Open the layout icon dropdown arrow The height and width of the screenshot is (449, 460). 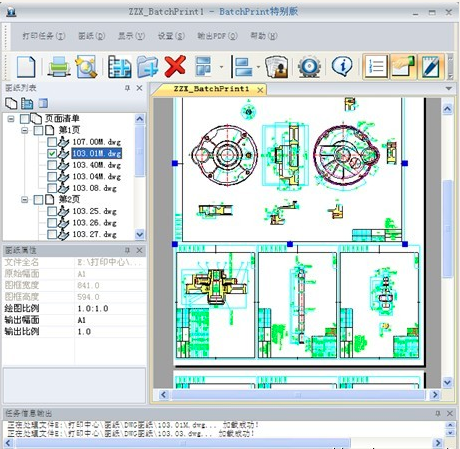coord(221,67)
